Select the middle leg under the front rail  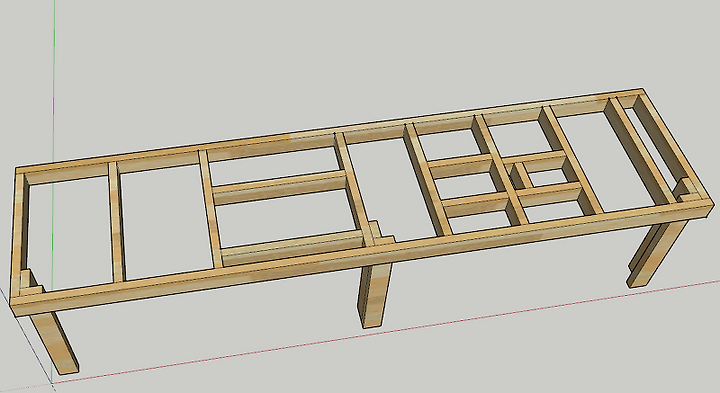coord(374,296)
